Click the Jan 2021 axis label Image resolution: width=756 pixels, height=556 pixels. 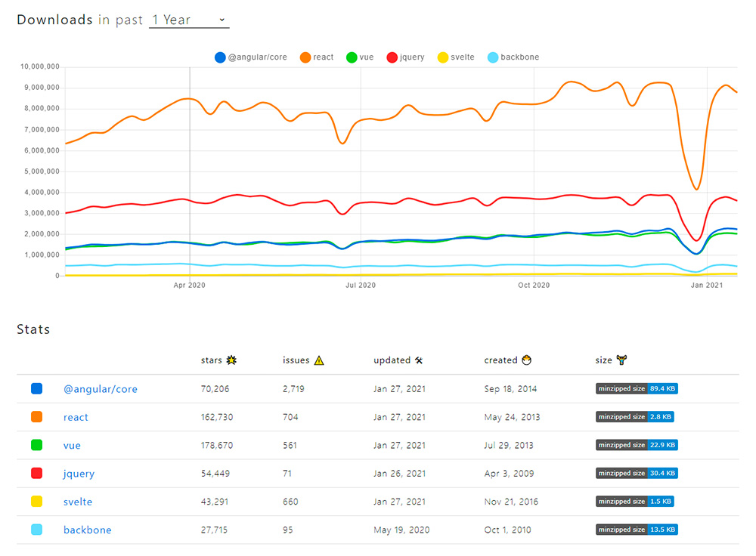tap(707, 286)
